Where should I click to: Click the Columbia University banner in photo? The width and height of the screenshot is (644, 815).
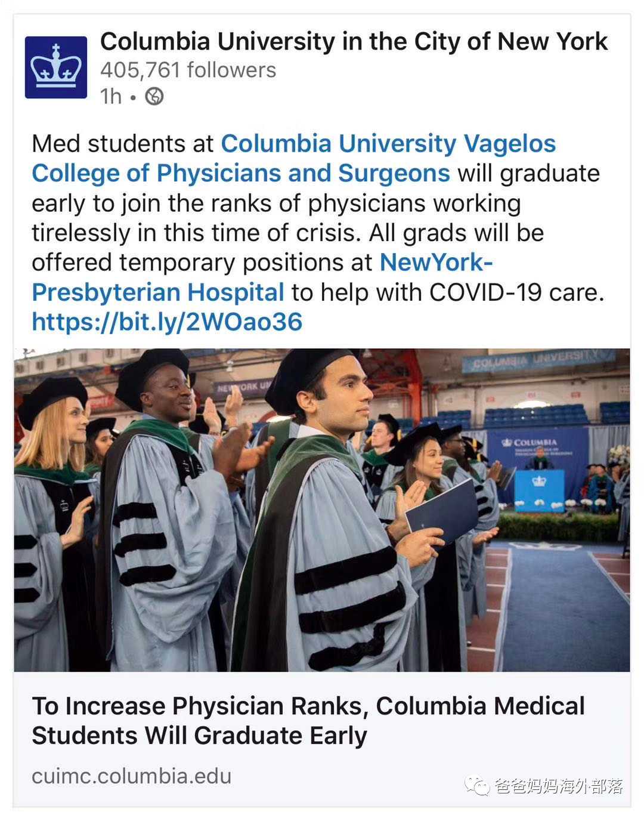(x=540, y=360)
